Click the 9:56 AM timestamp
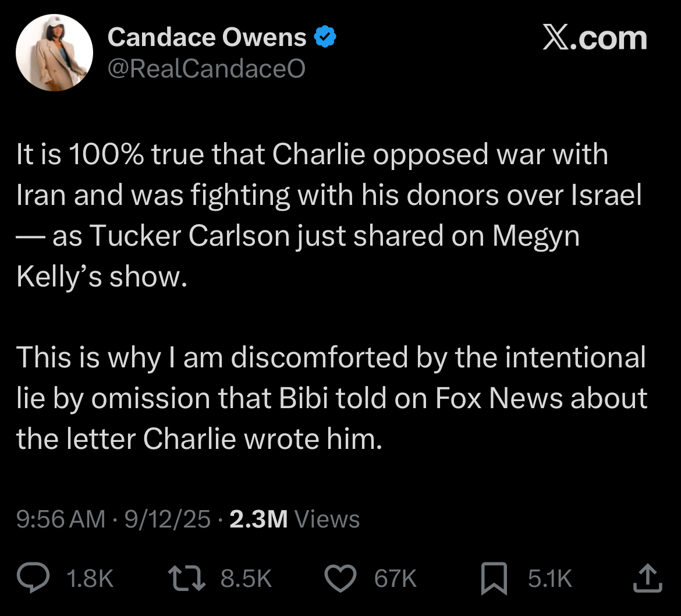The width and height of the screenshot is (681, 616). click(x=61, y=519)
